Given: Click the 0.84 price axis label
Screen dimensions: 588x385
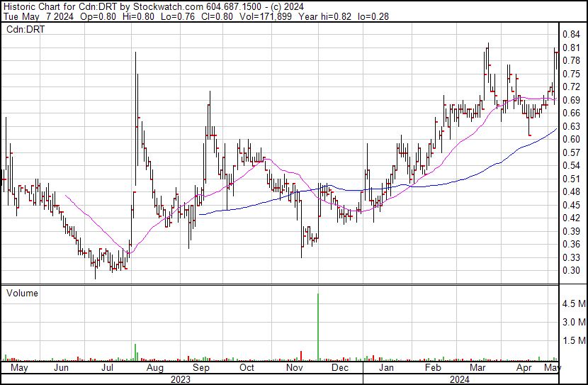Looking at the screenshot, I should coord(571,35).
